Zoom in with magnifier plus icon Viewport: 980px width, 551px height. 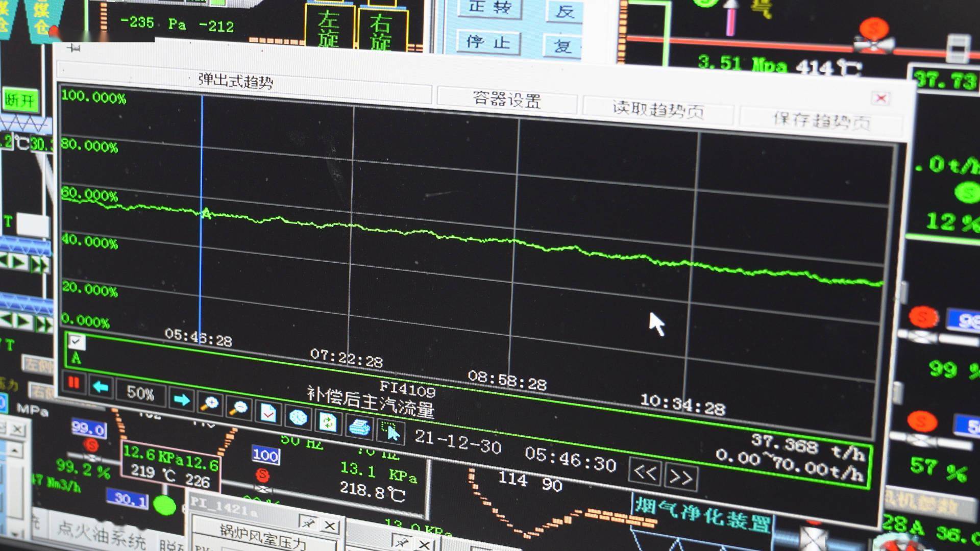(x=210, y=404)
